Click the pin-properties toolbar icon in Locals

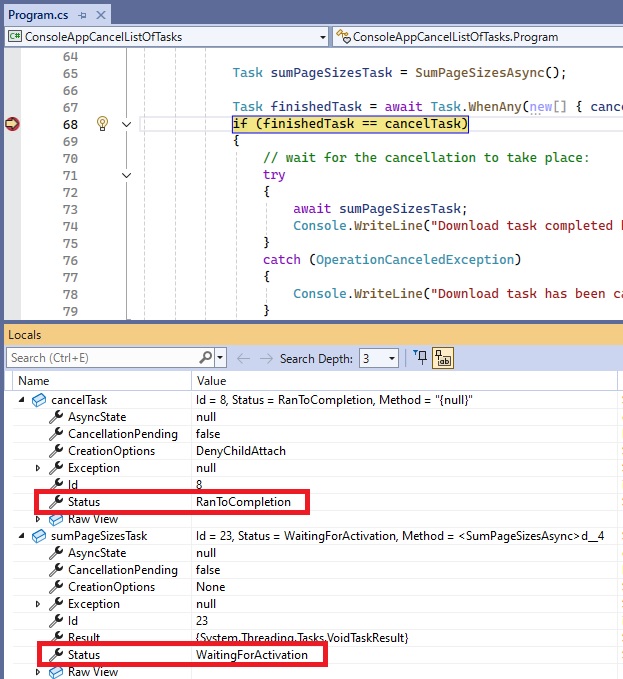(x=420, y=358)
